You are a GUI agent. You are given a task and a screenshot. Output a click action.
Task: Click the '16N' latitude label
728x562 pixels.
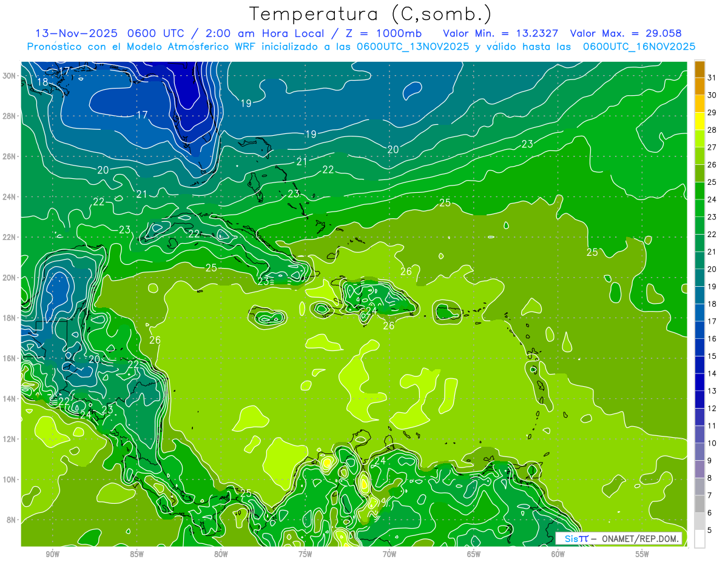(9, 358)
